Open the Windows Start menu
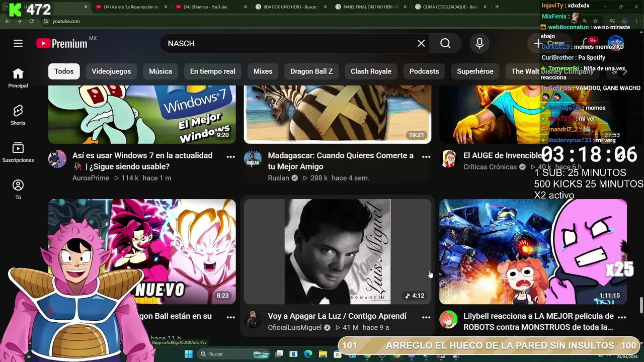The image size is (644, 362). (x=189, y=354)
